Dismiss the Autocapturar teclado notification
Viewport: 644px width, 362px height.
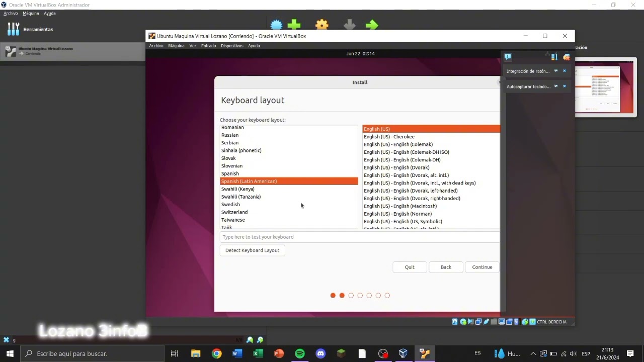(564, 86)
